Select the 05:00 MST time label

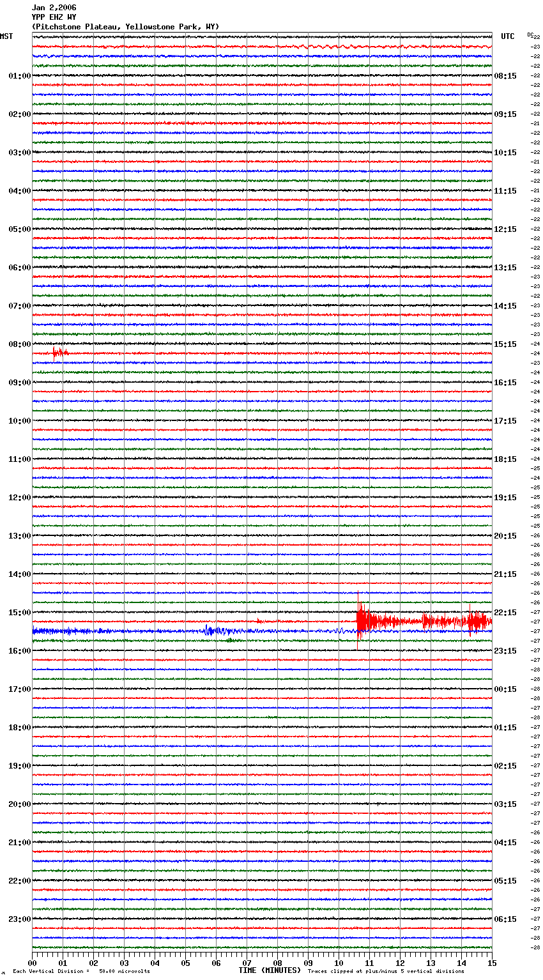20,229
